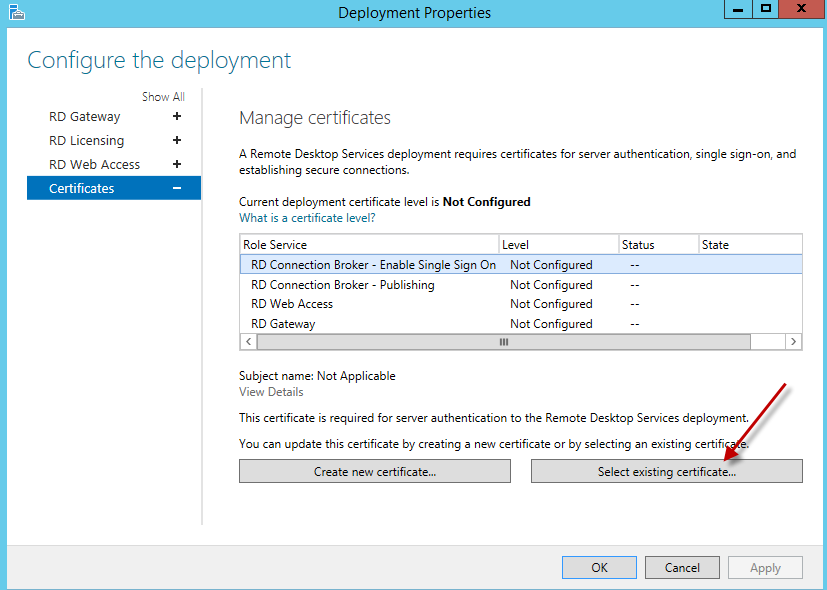This screenshot has width=827, height=590.
Task: Expand the RD Web Access section
Action: point(177,165)
